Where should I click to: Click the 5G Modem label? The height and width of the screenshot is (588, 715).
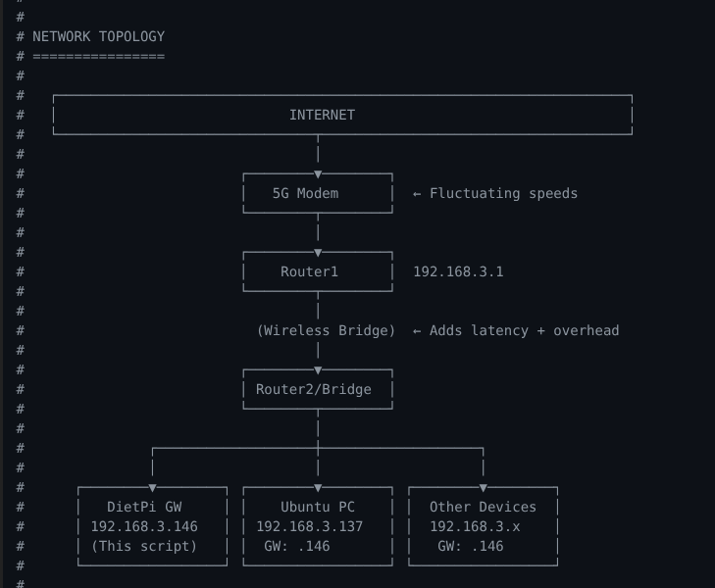305,193
